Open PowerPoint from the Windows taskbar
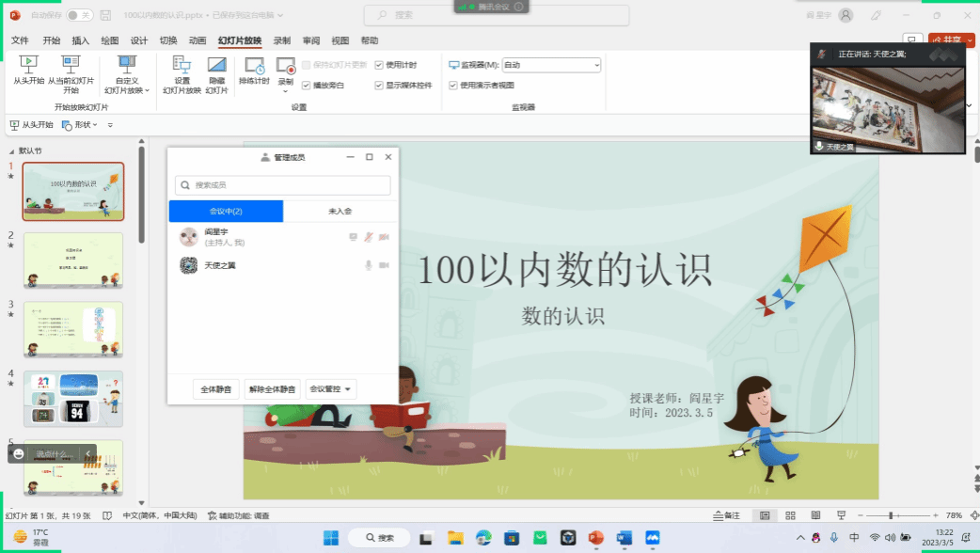This screenshot has width=980, height=553. 594,538
